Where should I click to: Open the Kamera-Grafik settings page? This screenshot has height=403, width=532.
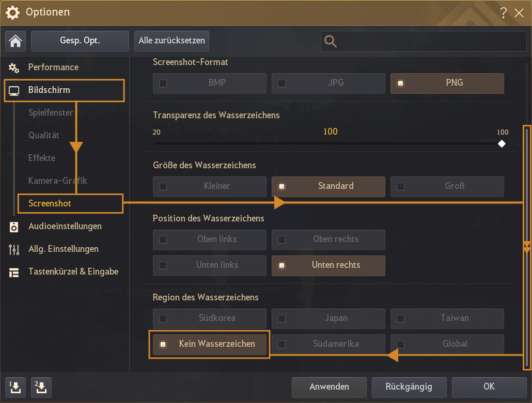[x=57, y=181]
